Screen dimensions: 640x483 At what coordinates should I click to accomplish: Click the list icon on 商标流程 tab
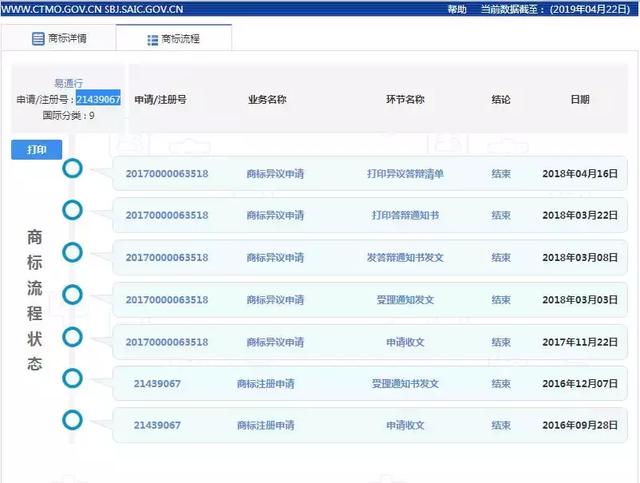[153, 40]
